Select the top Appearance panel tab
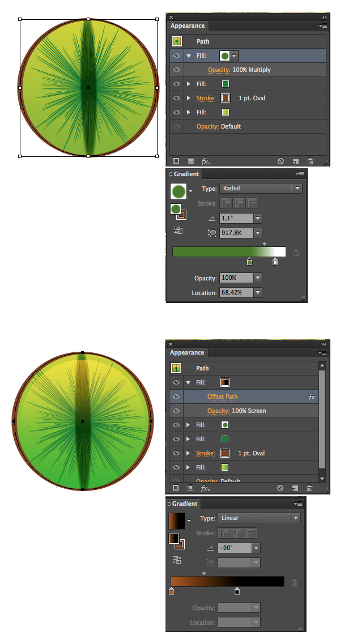This screenshot has height=644, width=340. click(188, 25)
